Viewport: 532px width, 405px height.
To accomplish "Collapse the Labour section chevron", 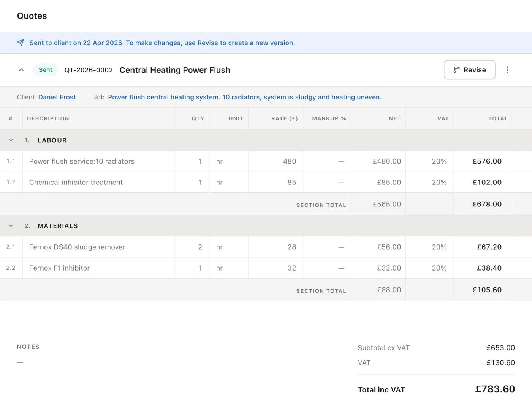I will click(11, 140).
